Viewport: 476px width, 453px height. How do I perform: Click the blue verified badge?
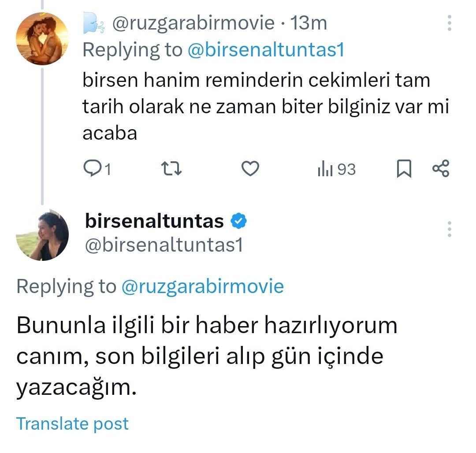[x=239, y=221]
